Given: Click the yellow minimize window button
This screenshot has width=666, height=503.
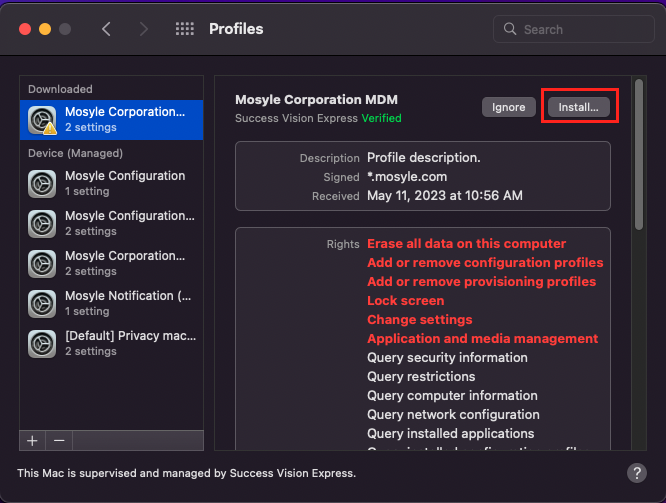Looking at the screenshot, I should (45, 29).
